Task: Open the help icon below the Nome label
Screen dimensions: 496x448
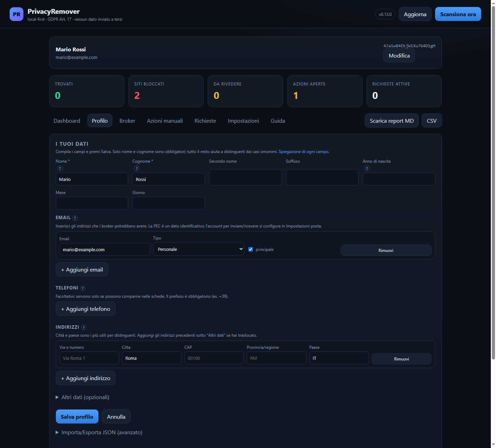Action: tap(60, 168)
